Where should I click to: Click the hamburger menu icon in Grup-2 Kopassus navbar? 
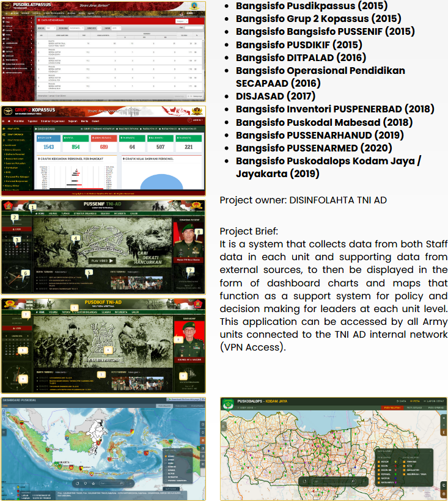tap(4, 121)
